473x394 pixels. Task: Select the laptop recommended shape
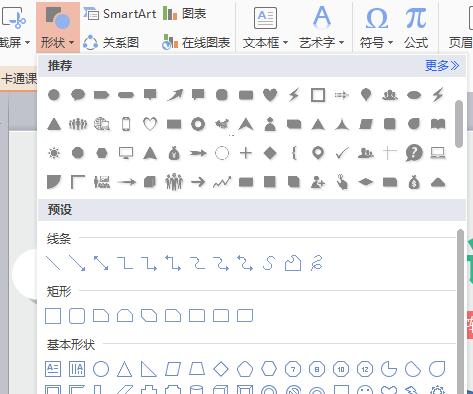pyautogui.click(x=438, y=153)
